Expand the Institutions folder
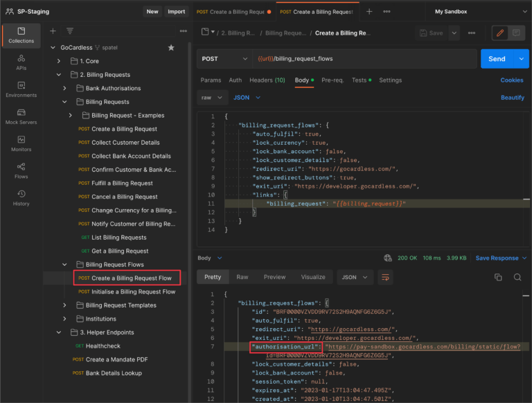The image size is (532, 403). click(64, 319)
